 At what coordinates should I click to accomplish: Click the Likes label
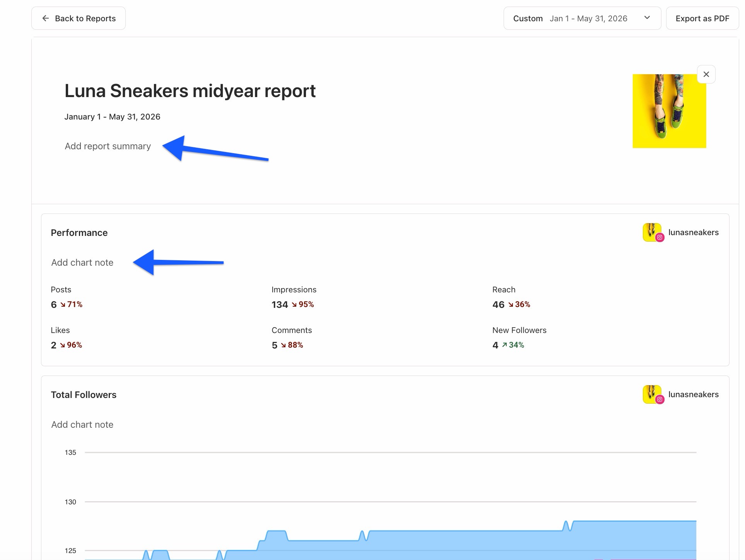tap(60, 330)
